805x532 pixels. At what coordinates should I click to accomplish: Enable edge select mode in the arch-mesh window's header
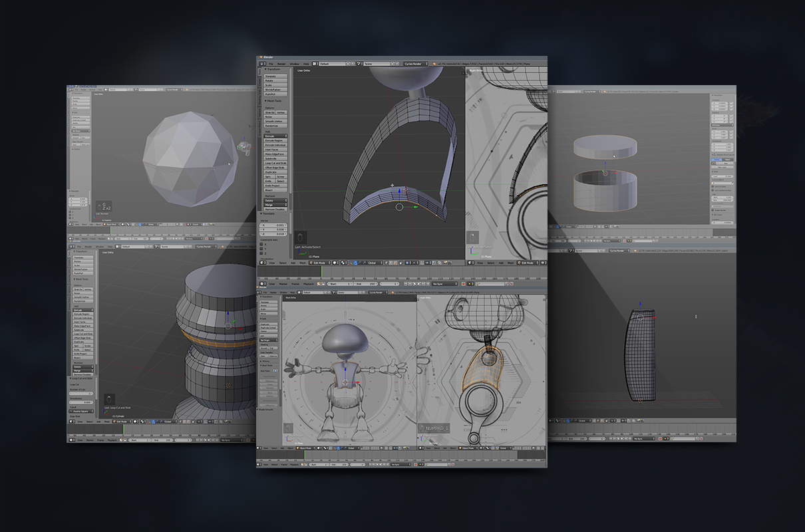pos(391,263)
